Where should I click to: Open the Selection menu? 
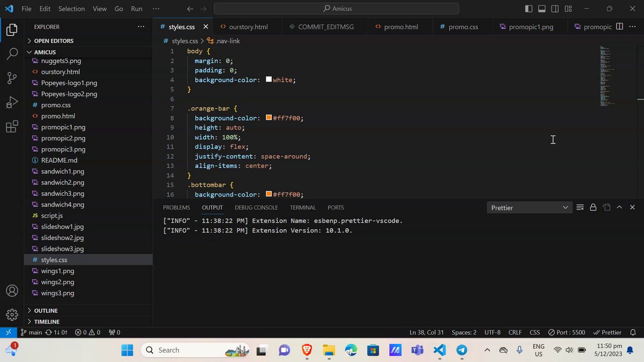(x=71, y=9)
